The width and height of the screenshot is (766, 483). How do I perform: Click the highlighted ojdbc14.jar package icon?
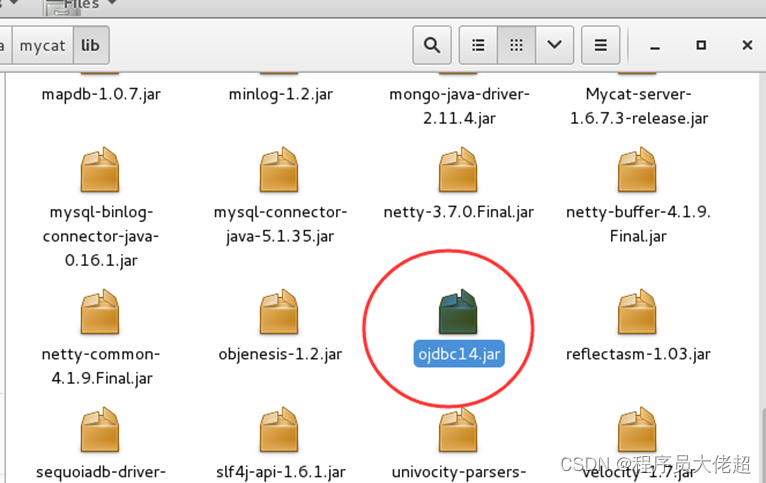pos(458,312)
